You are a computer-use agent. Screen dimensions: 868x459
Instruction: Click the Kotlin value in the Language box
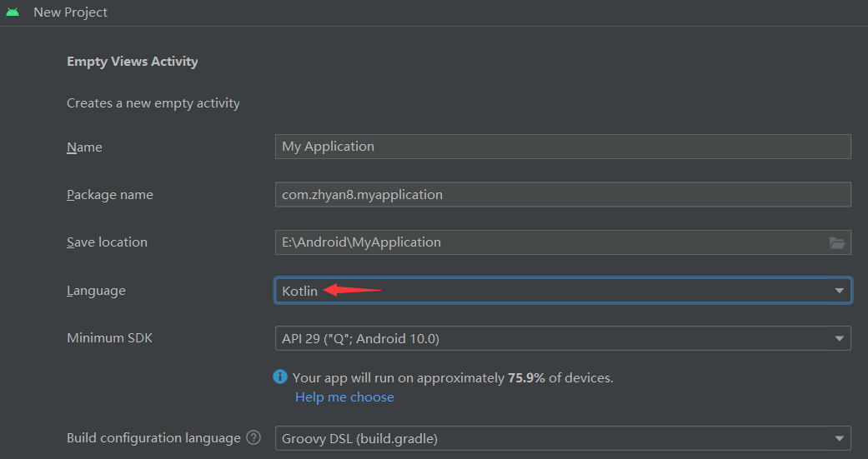tap(300, 291)
